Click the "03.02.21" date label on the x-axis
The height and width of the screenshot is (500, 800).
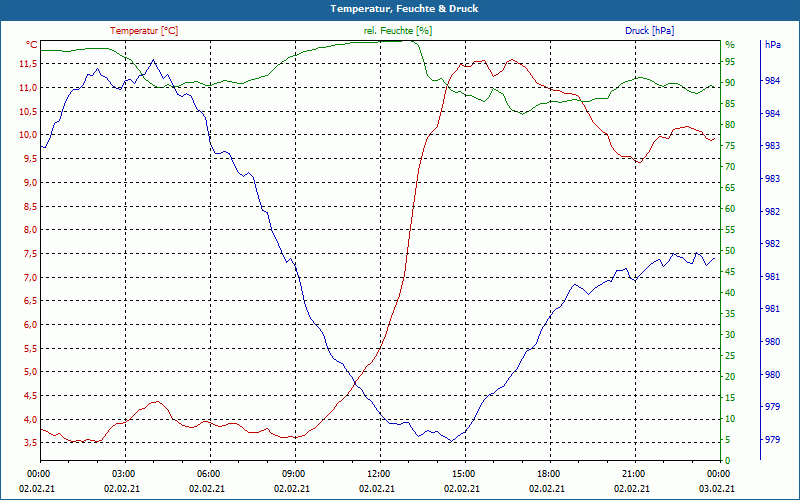pos(717,488)
